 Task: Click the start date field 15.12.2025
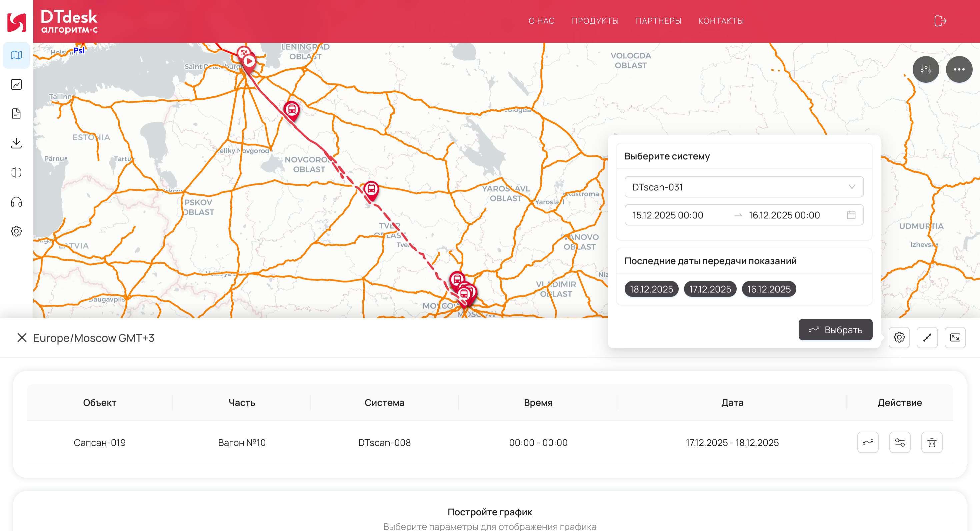(668, 215)
